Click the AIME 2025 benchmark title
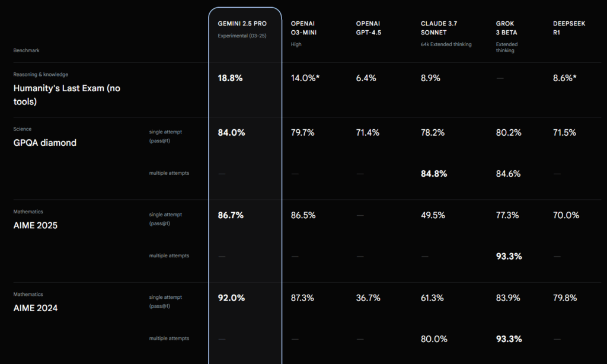Image resolution: width=607 pixels, height=364 pixels. (x=35, y=225)
